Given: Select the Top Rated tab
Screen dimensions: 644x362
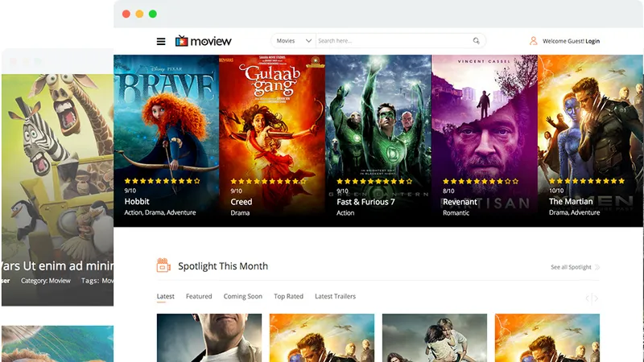Looking at the screenshot, I should tap(288, 296).
